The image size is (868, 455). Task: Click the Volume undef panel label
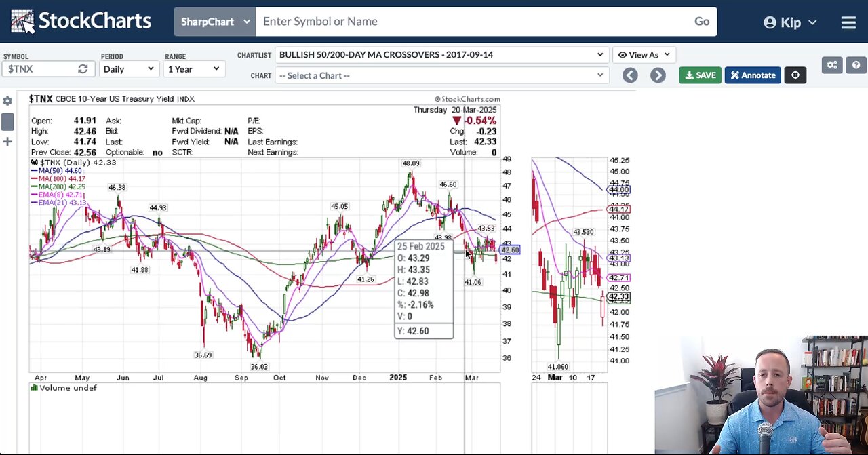tap(64, 388)
